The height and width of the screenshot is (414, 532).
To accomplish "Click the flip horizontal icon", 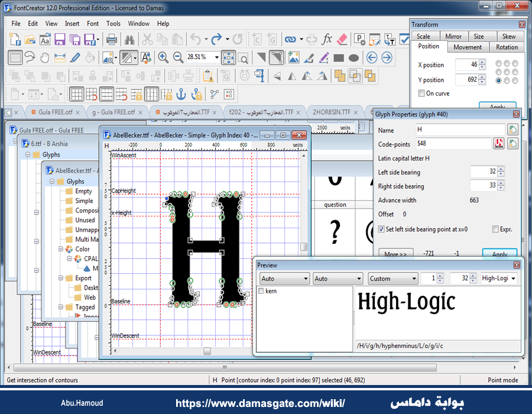I will pos(292,76).
